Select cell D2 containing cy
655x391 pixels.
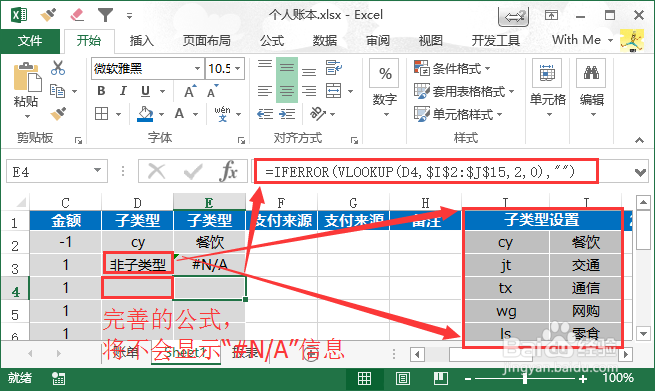137,242
